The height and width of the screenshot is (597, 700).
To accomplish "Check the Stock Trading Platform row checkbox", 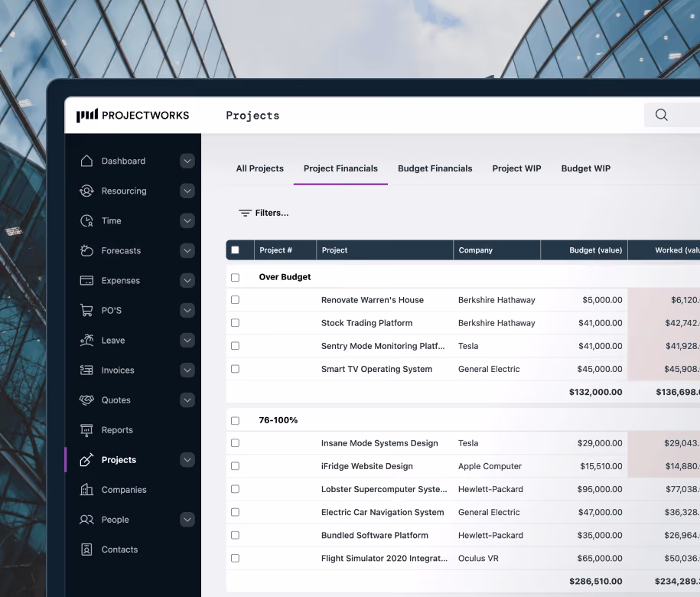I will (x=236, y=323).
